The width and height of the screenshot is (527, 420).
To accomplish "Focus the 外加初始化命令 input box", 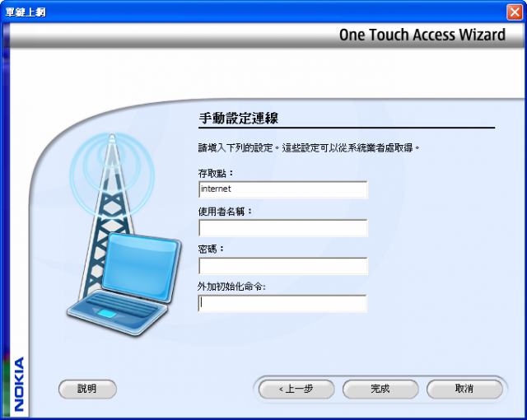I will [x=282, y=303].
